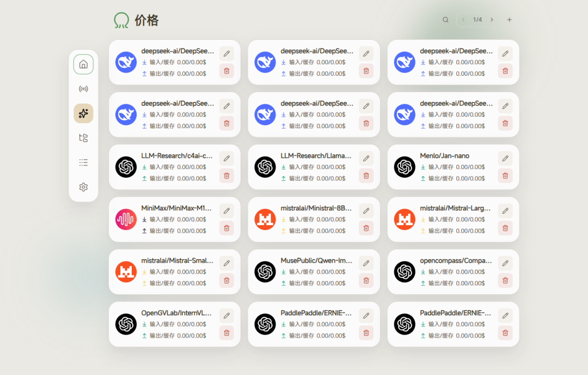Screen dimensions: 588x375
Task: Edit the mistralai/Mistral-Larg price entry
Action: point(505,211)
